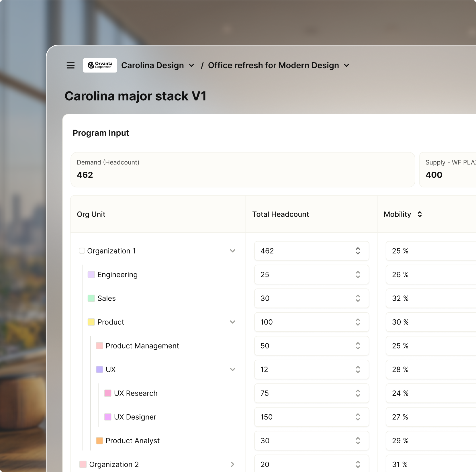Viewport: 476px width, 472px height.
Task: Click the Product headcount field showing 100
Action: click(312, 322)
